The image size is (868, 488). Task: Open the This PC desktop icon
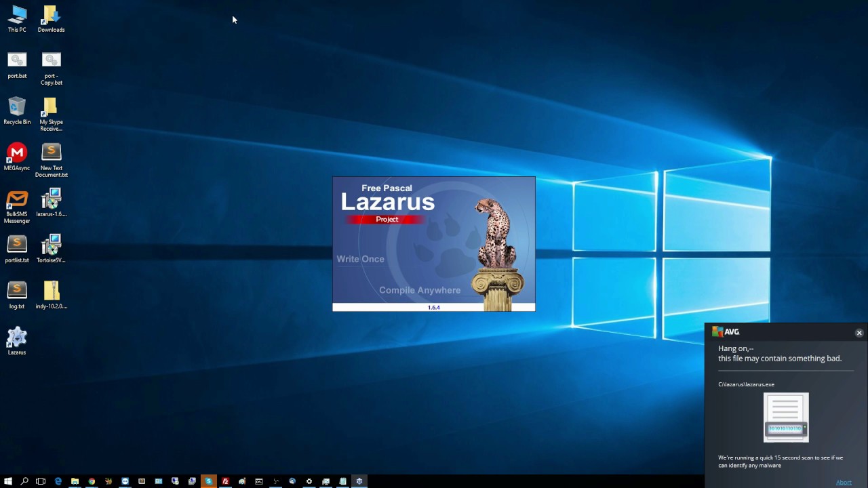coord(17,19)
